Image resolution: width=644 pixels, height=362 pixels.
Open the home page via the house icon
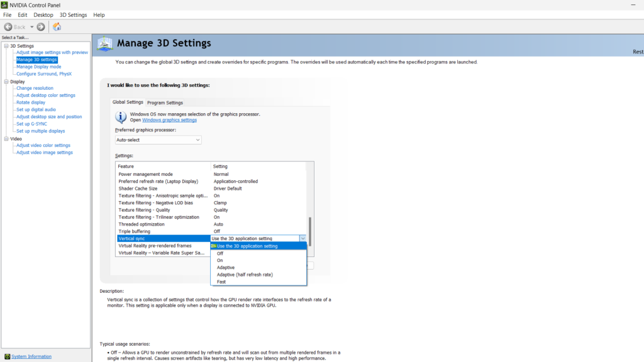point(57,26)
